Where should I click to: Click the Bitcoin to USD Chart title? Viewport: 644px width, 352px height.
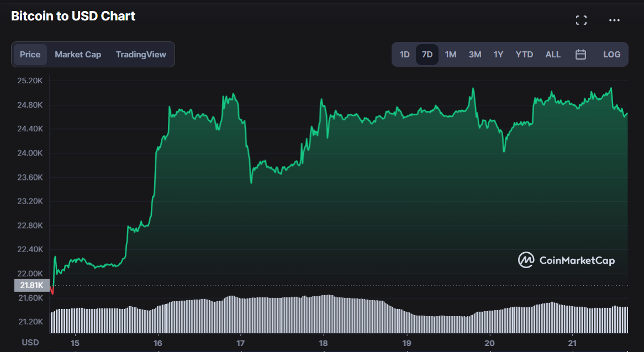pos(73,16)
